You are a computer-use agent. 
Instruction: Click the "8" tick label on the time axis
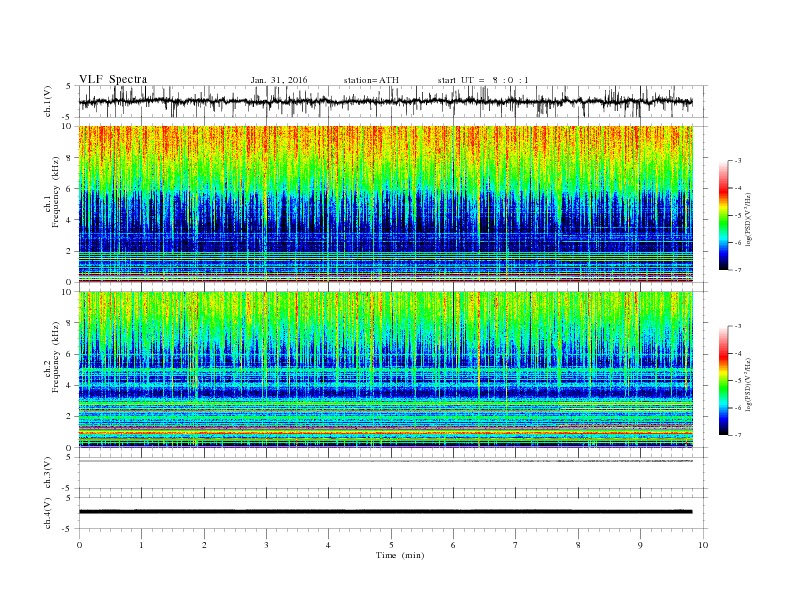click(x=578, y=545)
